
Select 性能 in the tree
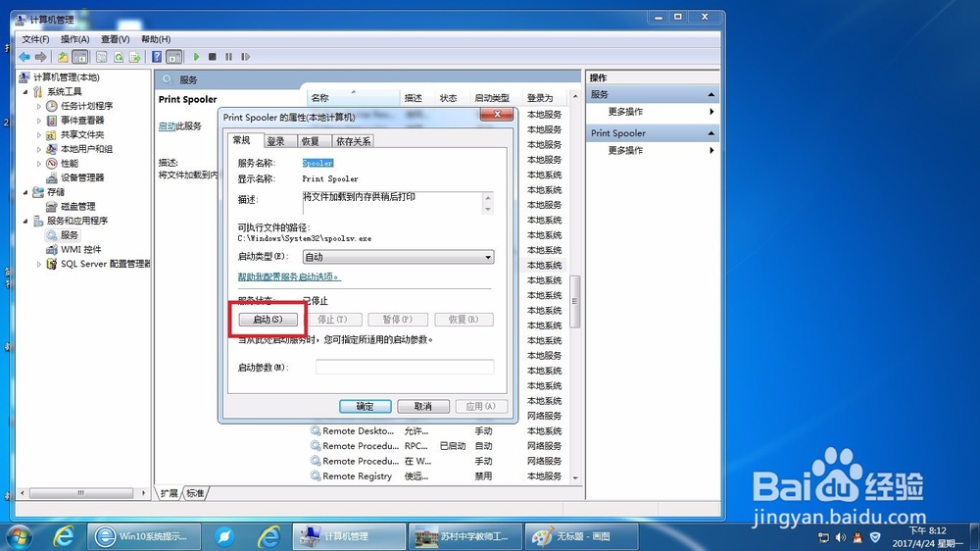point(70,163)
